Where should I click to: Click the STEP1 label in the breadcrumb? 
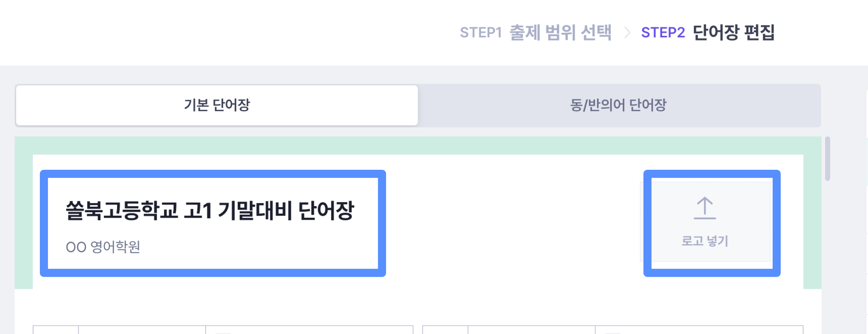481,33
